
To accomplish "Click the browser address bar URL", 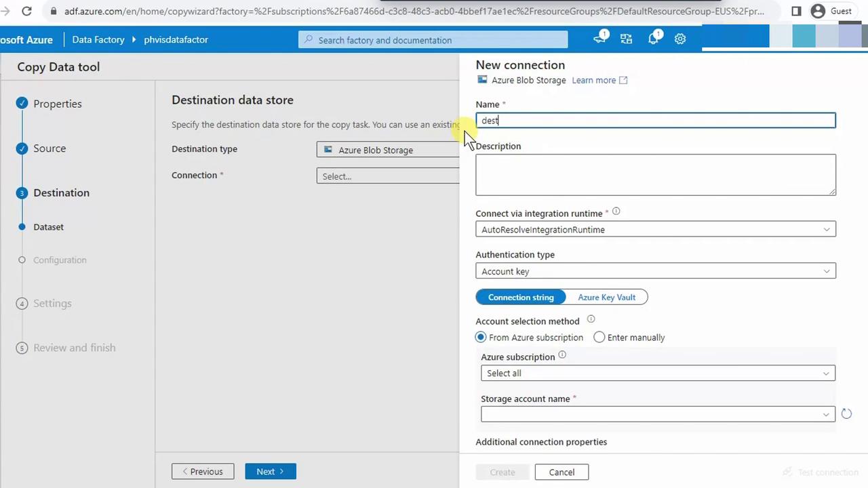I will tap(414, 11).
